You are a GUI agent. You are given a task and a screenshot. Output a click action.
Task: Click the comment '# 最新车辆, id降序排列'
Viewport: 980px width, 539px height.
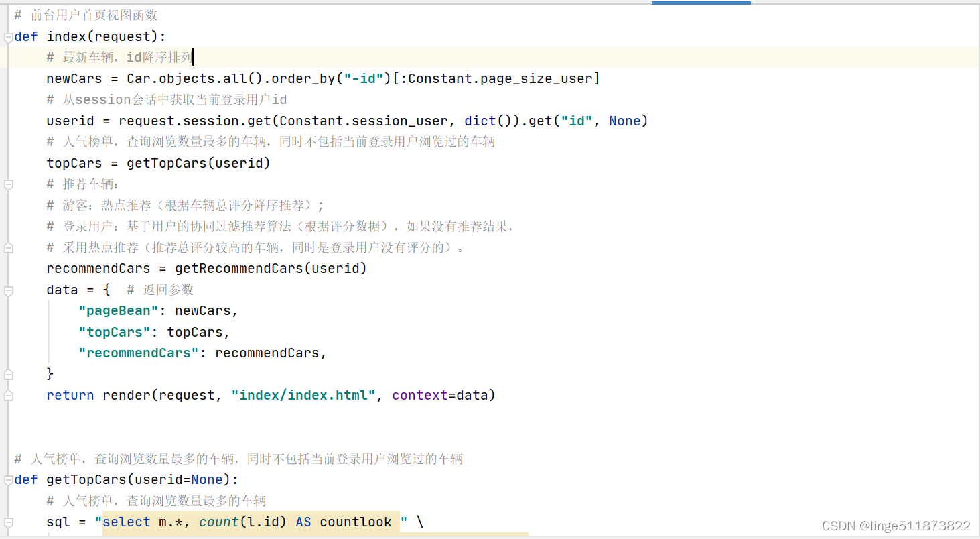(x=119, y=57)
